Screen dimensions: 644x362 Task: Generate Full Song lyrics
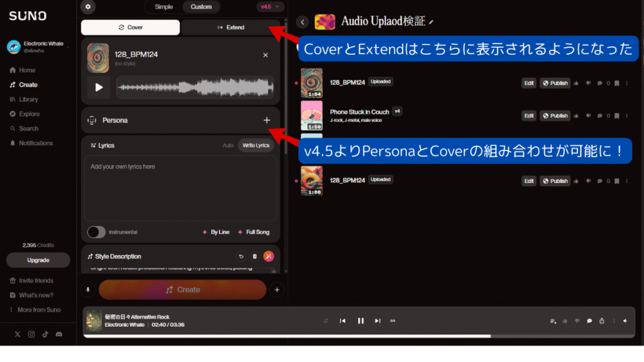254,233
